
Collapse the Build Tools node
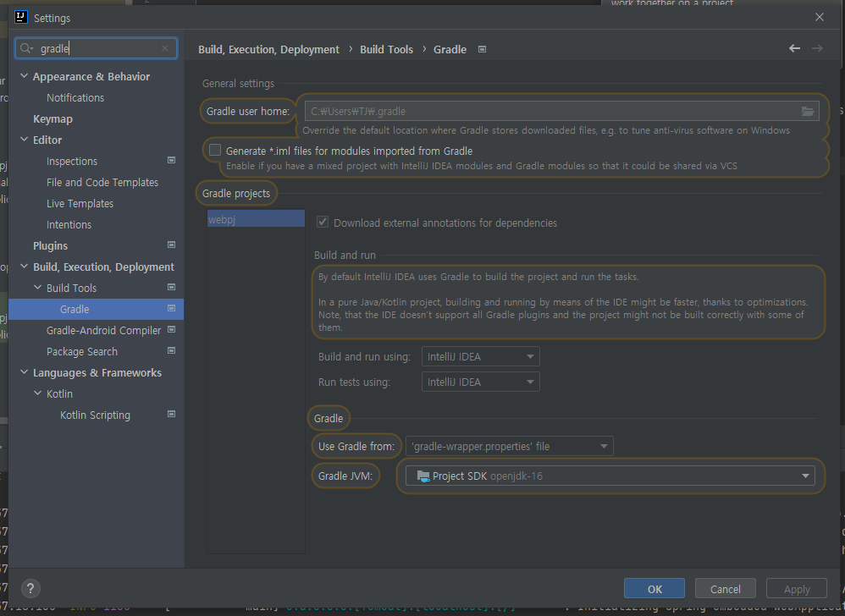[38, 288]
